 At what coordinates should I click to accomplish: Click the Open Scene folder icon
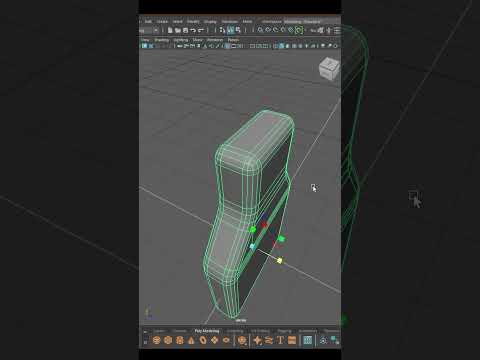[x=178, y=30]
